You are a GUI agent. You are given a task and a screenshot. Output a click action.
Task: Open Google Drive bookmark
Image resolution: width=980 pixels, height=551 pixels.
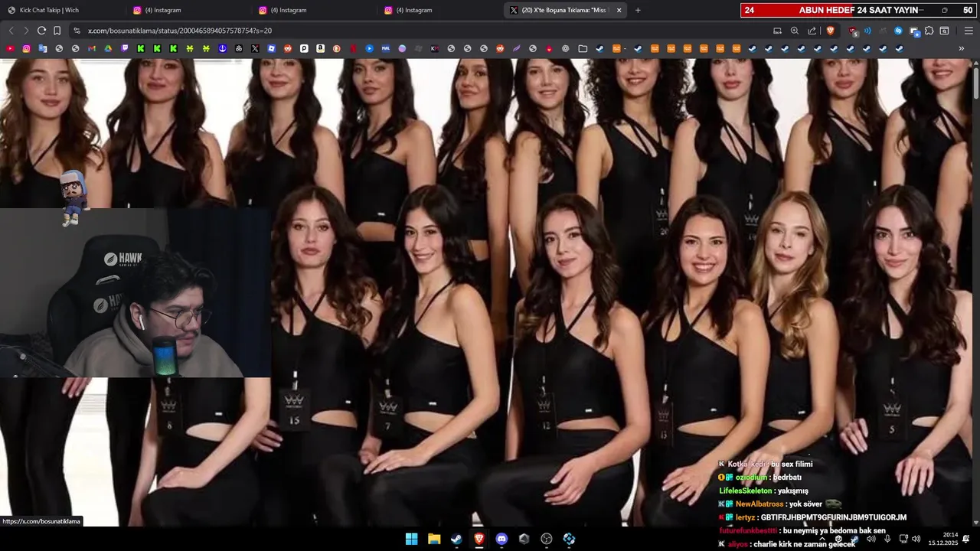click(x=108, y=48)
